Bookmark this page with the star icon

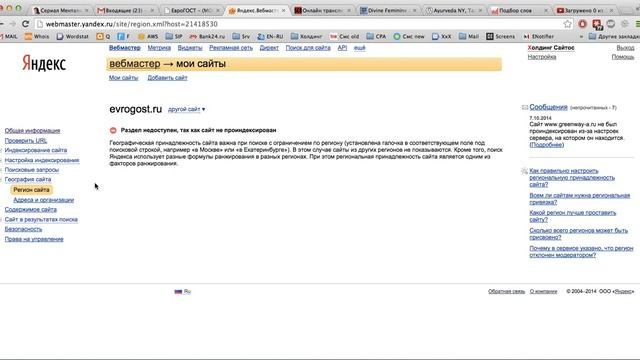tap(567, 24)
